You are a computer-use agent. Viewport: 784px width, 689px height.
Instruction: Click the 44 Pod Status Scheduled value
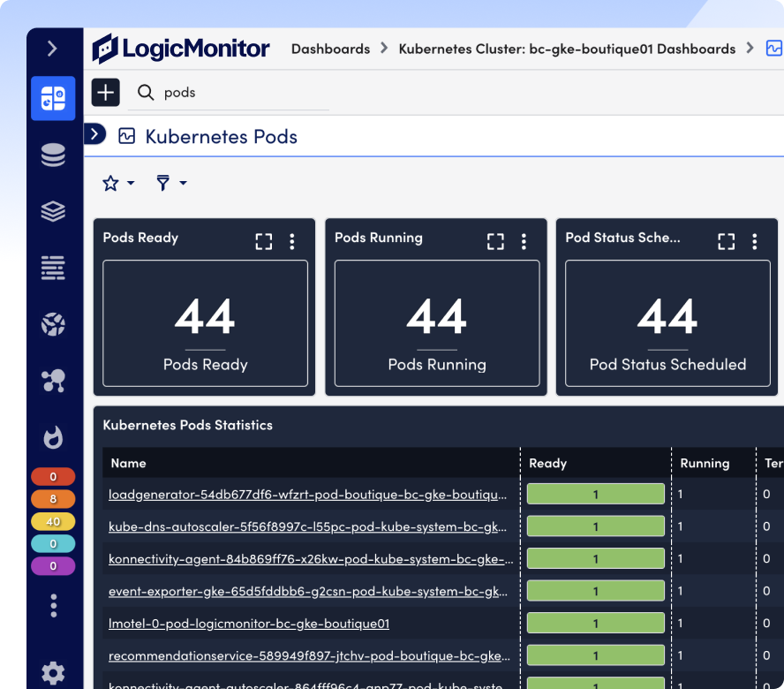click(x=667, y=317)
